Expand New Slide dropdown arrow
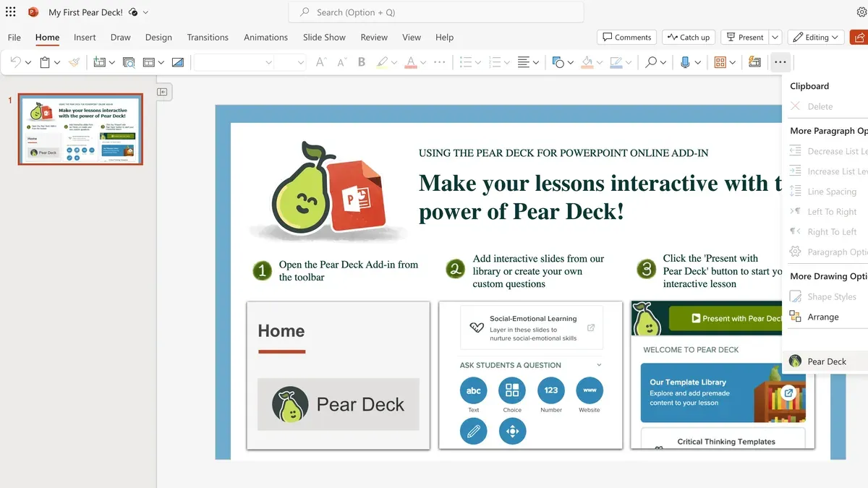This screenshot has height=488, width=868. click(111, 63)
